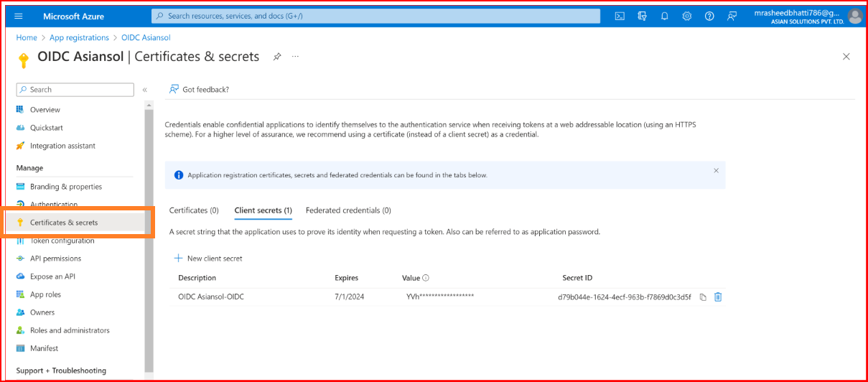Collapse the left sidebar menu
868x382 pixels.
coord(144,90)
